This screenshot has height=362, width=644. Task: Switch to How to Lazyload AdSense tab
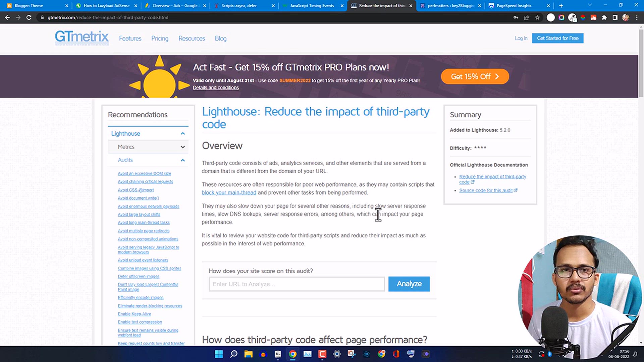[107, 6]
